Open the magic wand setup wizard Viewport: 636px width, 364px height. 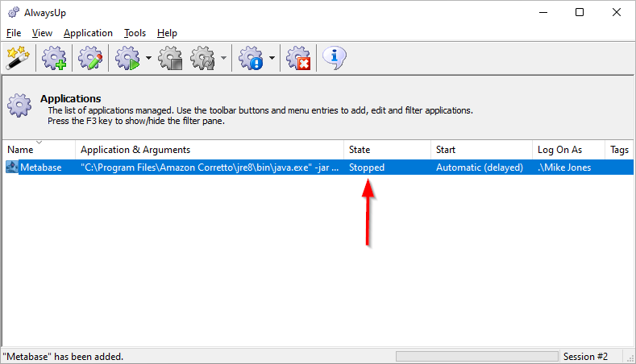19,58
